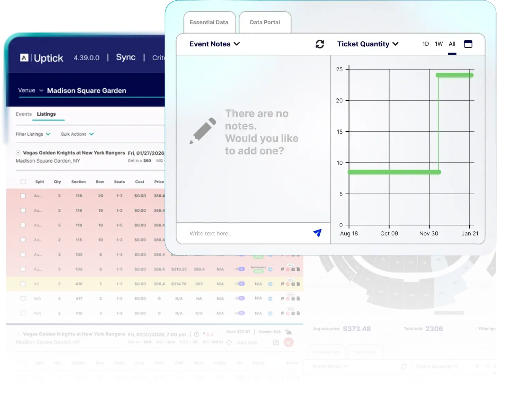532x412 pixels.
Task: Send the note with paper plane icon
Action: [x=317, y=233]
